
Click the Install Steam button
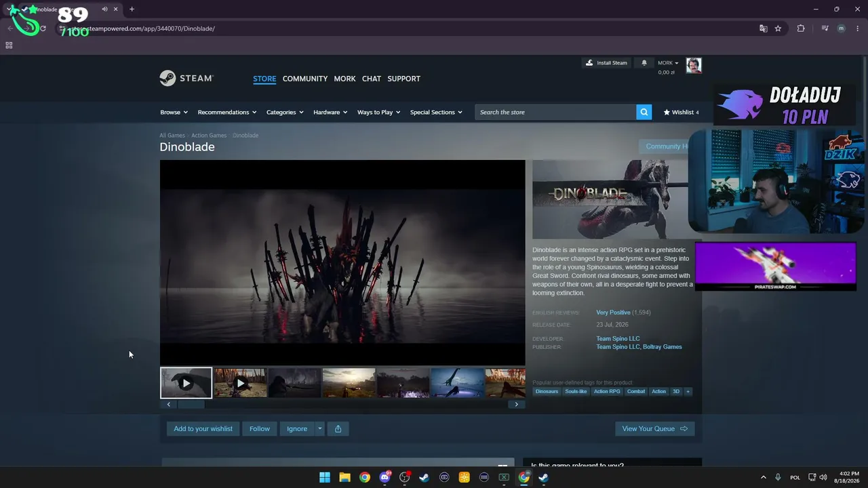click(606, 63)
